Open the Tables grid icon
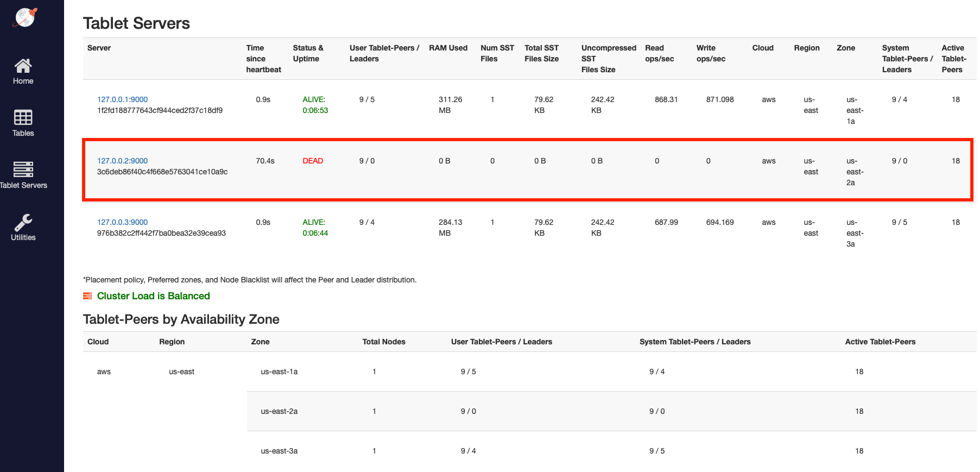This screenshot has width=980, height=472. coord(23,117)
